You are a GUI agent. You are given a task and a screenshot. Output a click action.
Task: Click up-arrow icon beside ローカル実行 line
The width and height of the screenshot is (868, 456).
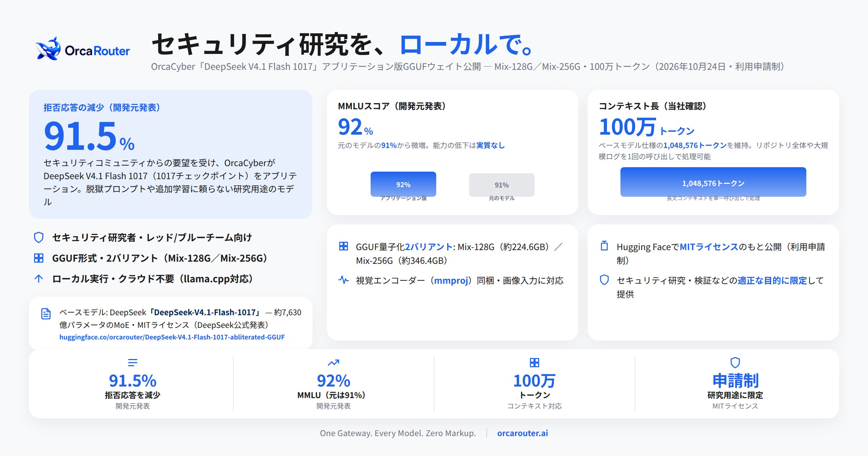coord(39,279)
